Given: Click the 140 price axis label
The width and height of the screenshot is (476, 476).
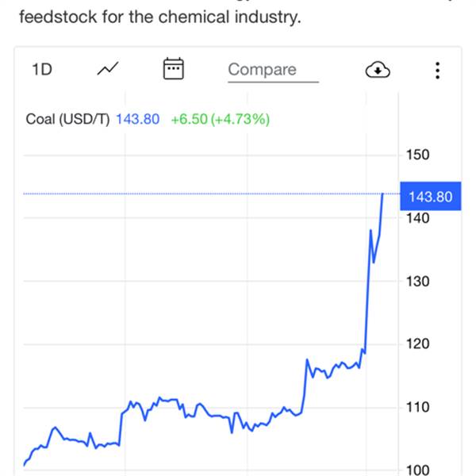Looking at the screenshot, I should [x=417, y=217].
